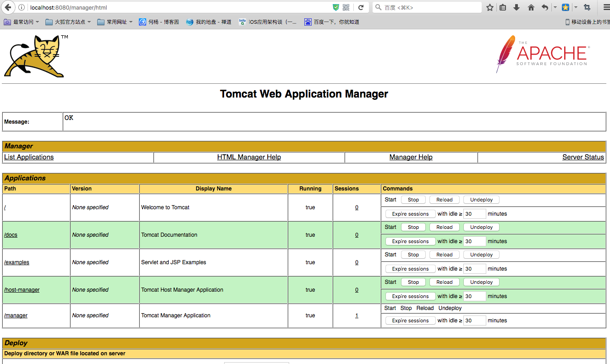Open the 百度一下，你就知道 bookmark
This screenshot has width=610, height=364.
(x=332, y=22)
